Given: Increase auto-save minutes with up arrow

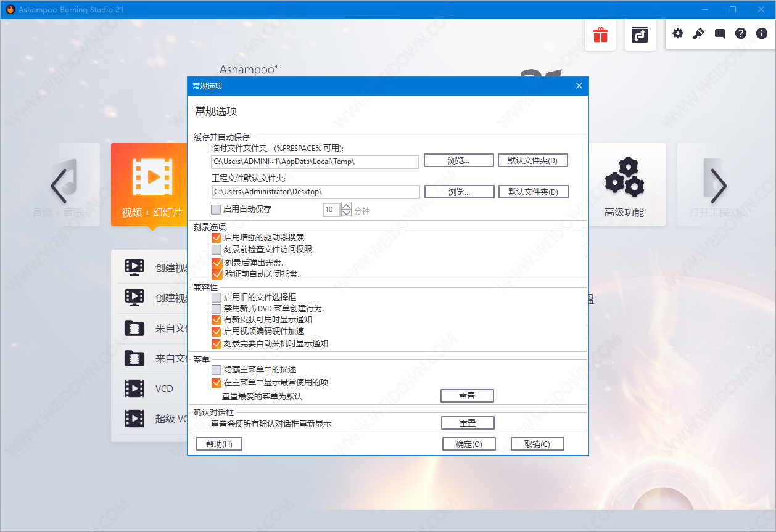Looking at the screenshot, I should tap(346, 207).
